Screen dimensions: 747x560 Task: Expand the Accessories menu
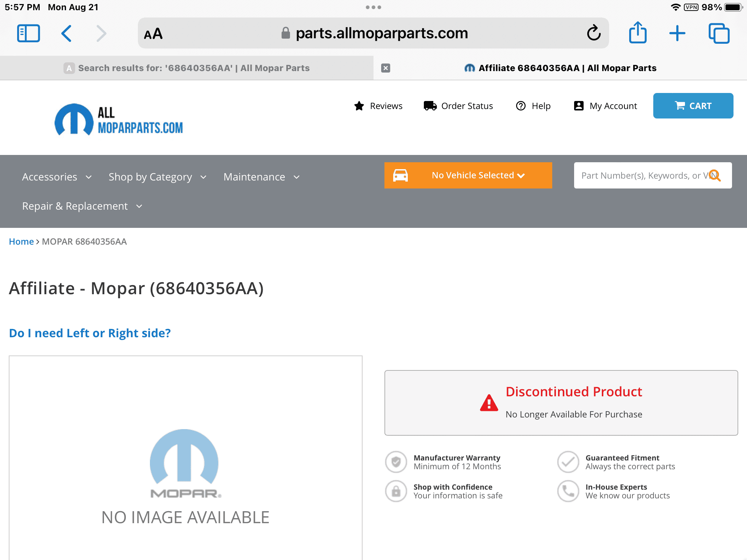pos(57,177)
